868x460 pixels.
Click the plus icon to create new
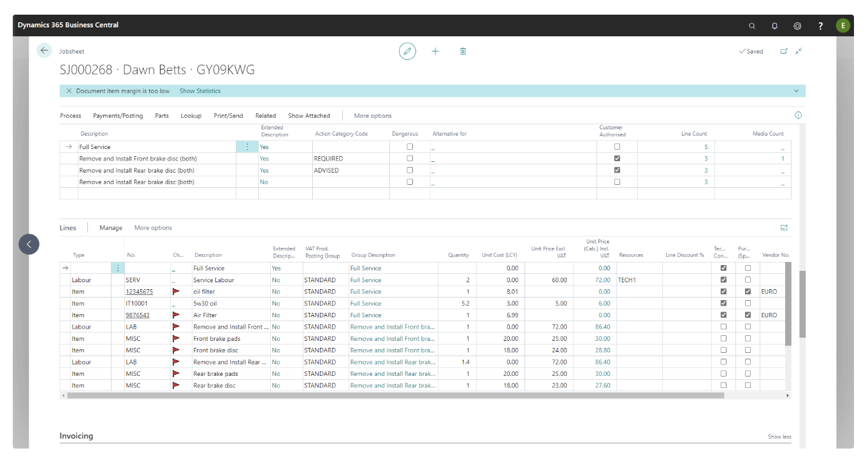tap(435, 51)
